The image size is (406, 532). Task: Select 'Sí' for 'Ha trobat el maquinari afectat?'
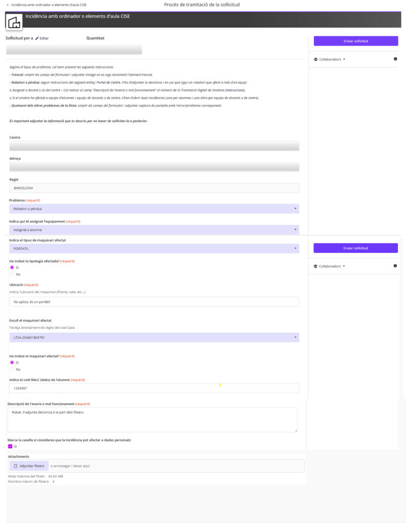(x=12, y=363)
